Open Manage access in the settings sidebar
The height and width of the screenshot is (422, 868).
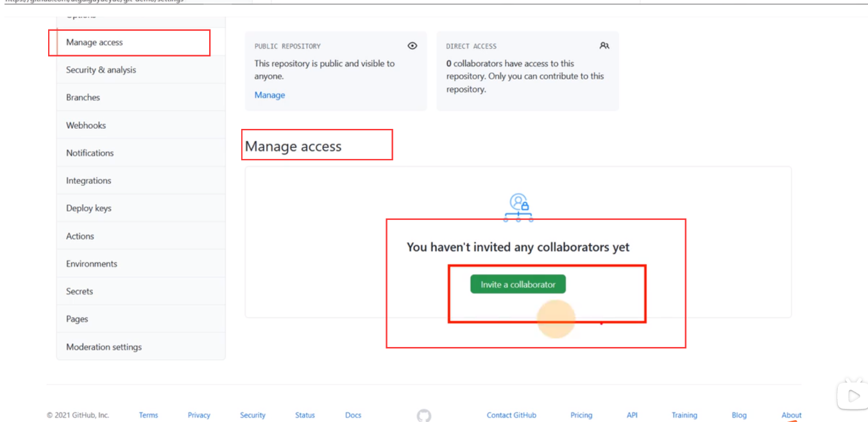[x=140, y=42]
